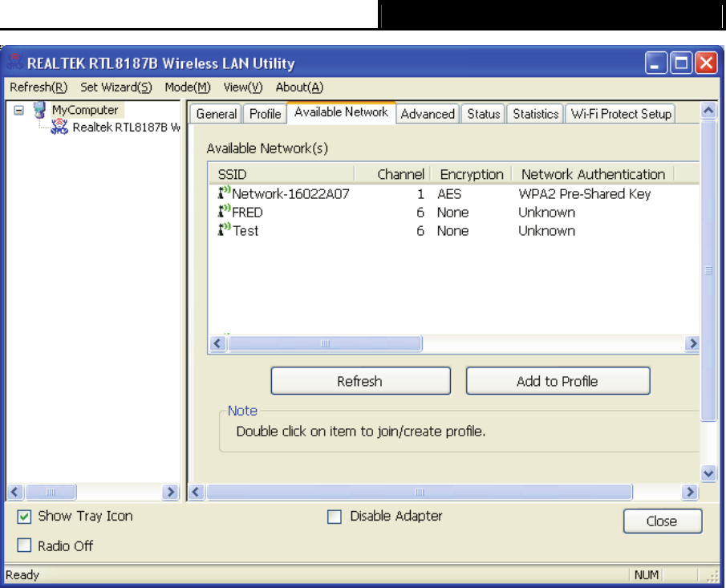Collapse the MyComputer tree node
This screenshot has height=588, width=726.
point(18,110)
